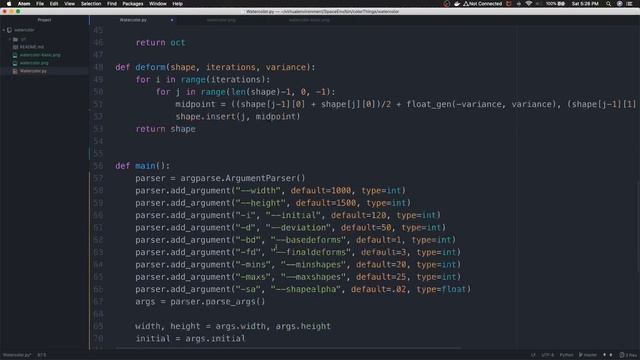Click the Siri icon in menu bar
Image resolution: width=640 pixels, height=360 pixels.
point(620,4)
